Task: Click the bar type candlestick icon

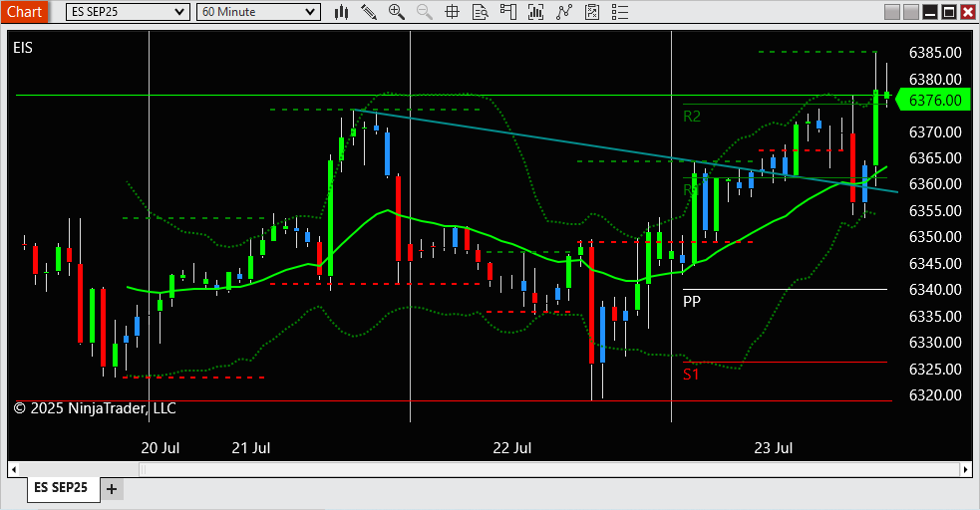Action: 341,12
